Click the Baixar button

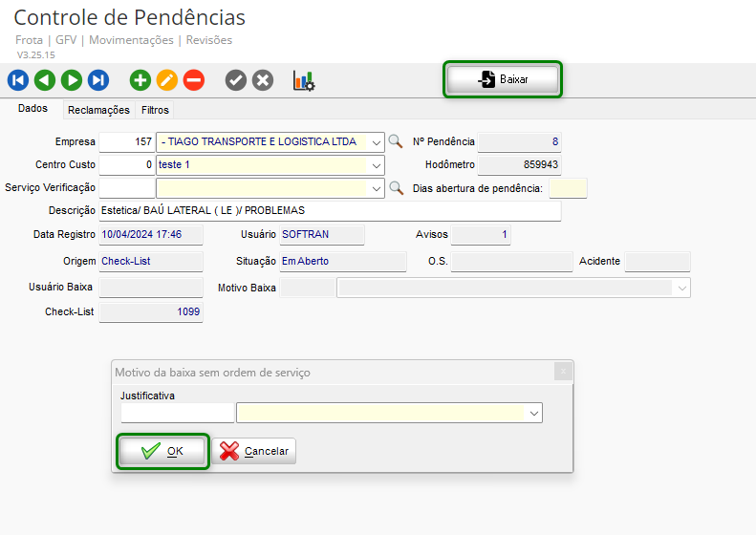[503, 79]
